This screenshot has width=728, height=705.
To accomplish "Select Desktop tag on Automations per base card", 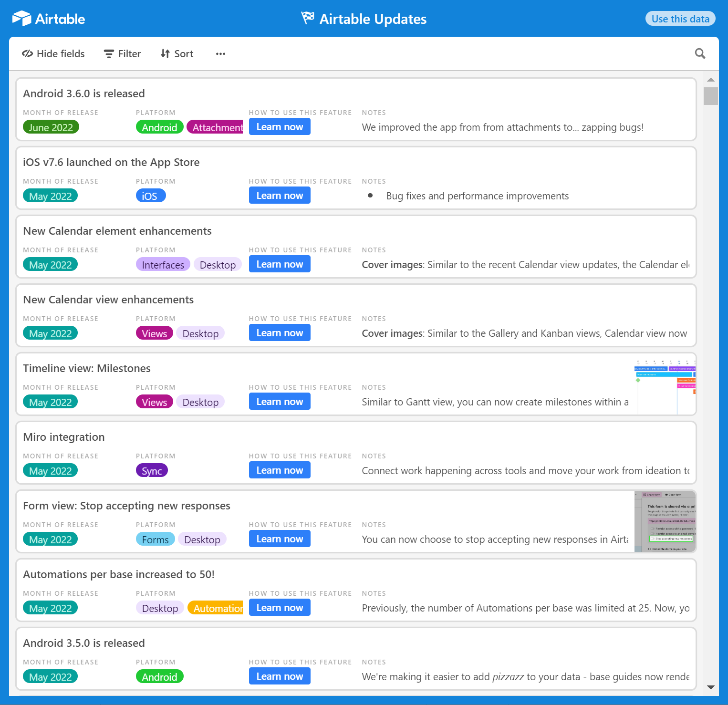I will 160,608.
